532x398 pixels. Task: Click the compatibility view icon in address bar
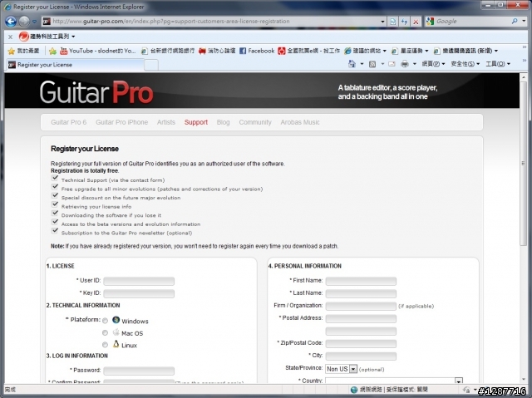392,22
